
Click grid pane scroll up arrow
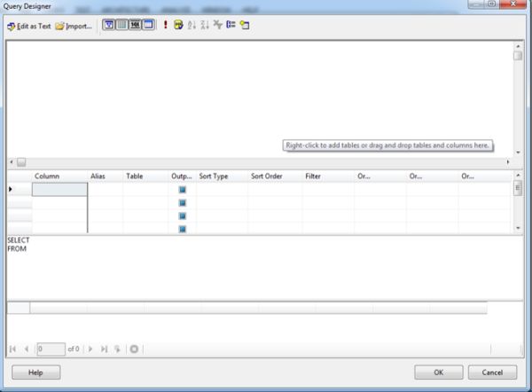tap(518, 175)
